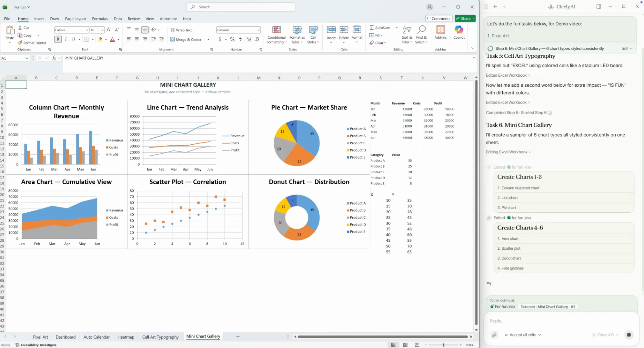The height and width of the screenshot is (348, 644).
Task: Click the attachment paperclip icon in chat
Action: 494,335
